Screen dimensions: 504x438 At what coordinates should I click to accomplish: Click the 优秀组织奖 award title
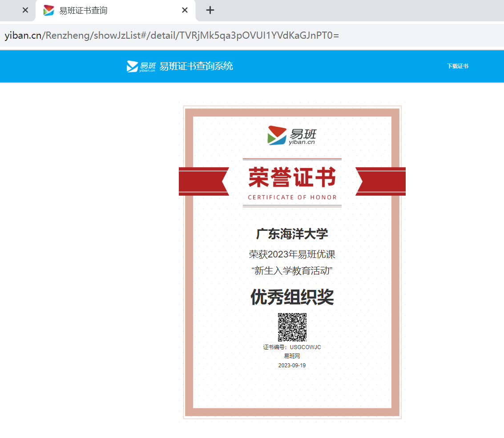coord(292,297)
